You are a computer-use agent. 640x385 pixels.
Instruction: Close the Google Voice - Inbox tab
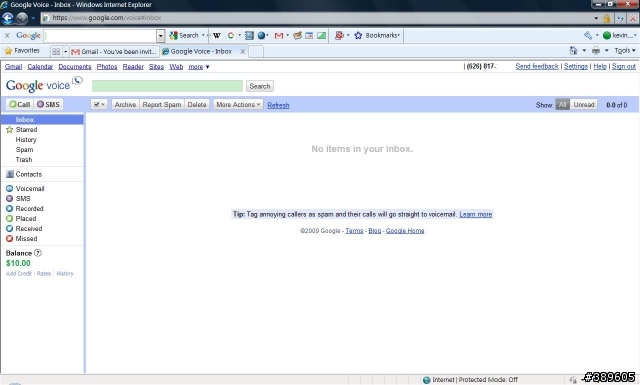pos(242,51)
